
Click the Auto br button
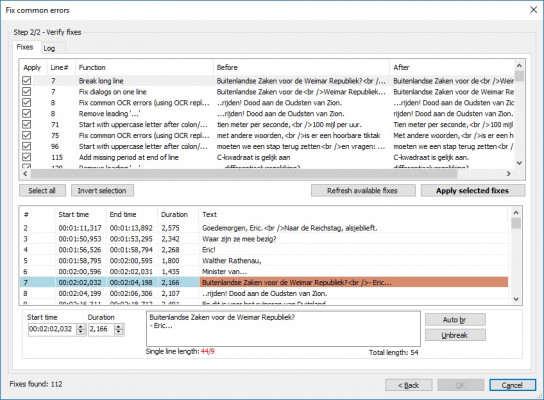pos(455,320)
